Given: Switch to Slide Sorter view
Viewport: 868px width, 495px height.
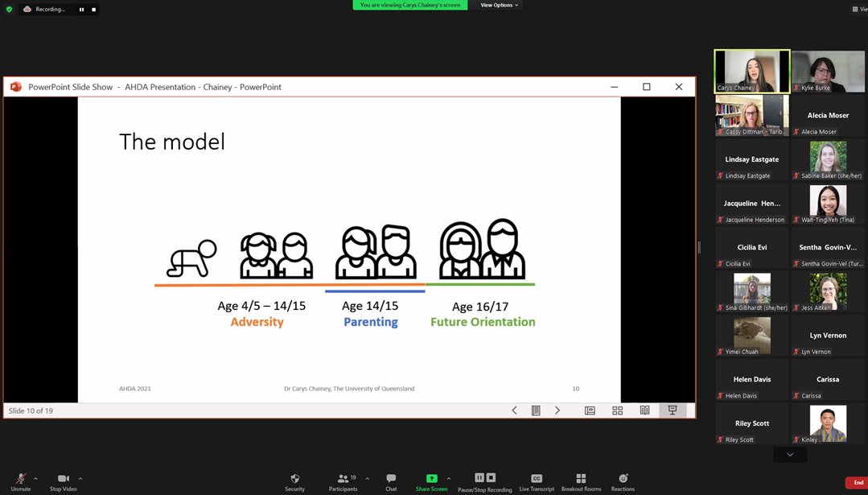Looking at the screenshot, I should pos(617,410).
